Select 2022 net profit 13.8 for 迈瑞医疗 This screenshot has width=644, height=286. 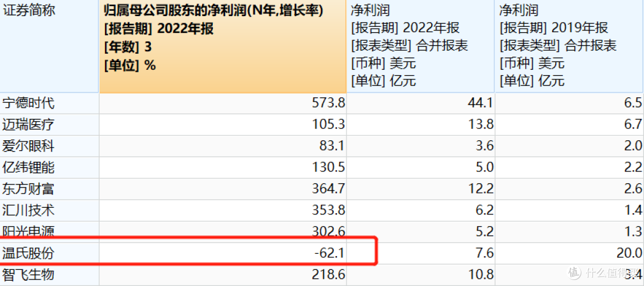tap(420, 125)
